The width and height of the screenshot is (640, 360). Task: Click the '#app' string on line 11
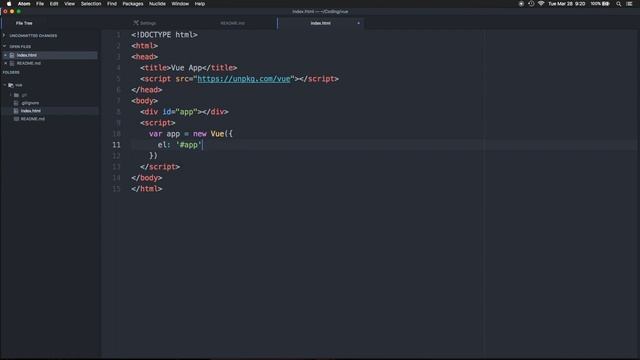[x=189, y=145]
